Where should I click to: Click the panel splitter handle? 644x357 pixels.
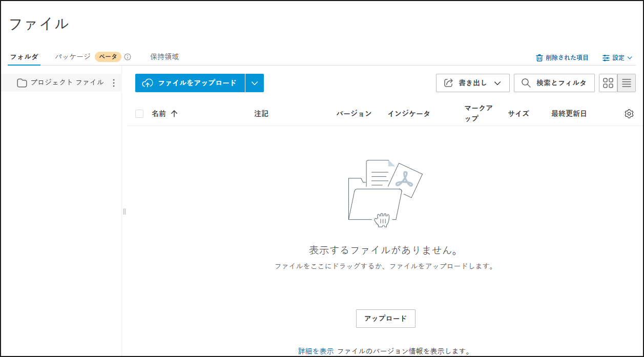124,211
